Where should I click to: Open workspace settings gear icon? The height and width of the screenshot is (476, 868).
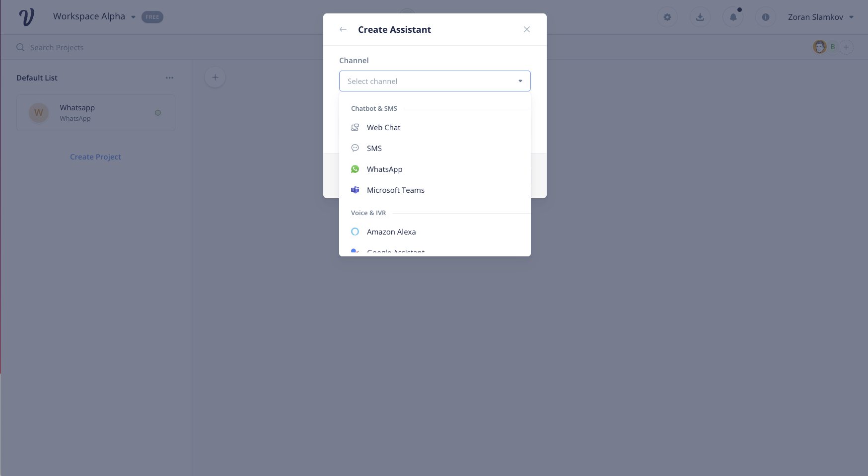click(x=667, y=17)
